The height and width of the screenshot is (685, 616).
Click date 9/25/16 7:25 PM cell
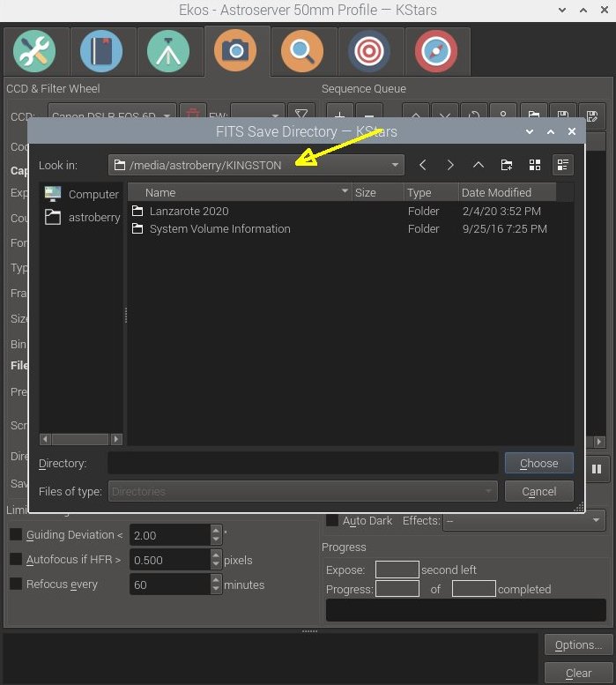tap(505, 228)
